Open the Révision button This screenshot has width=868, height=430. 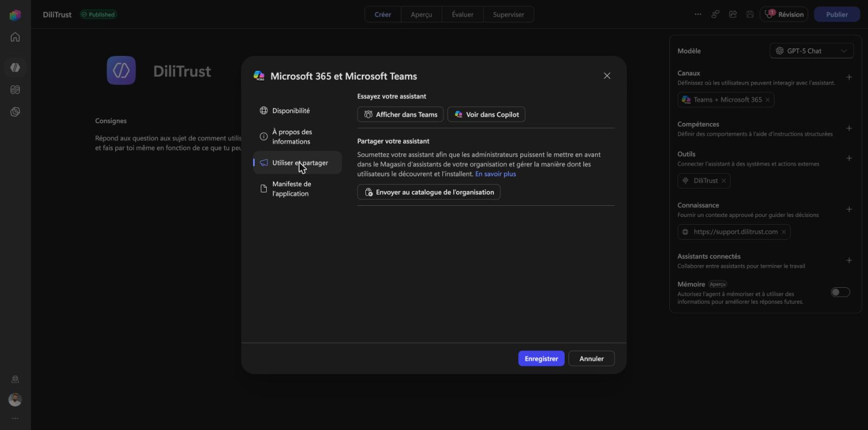coord(784,14)
